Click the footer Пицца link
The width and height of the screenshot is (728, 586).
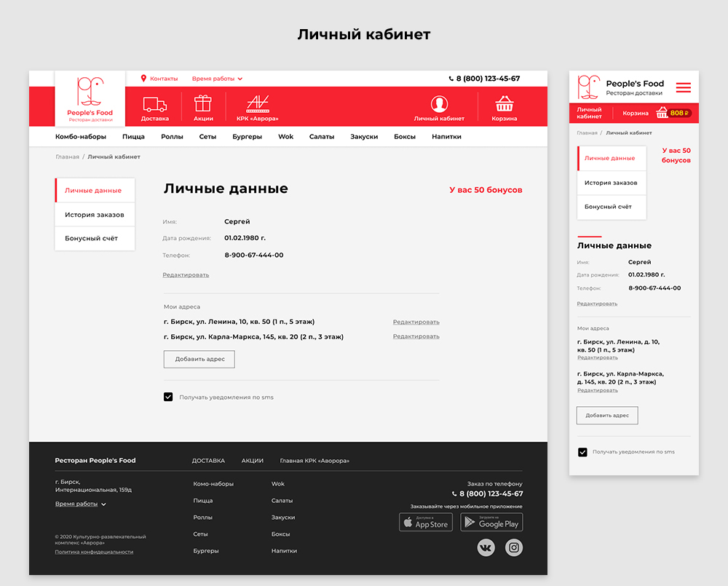203,501
